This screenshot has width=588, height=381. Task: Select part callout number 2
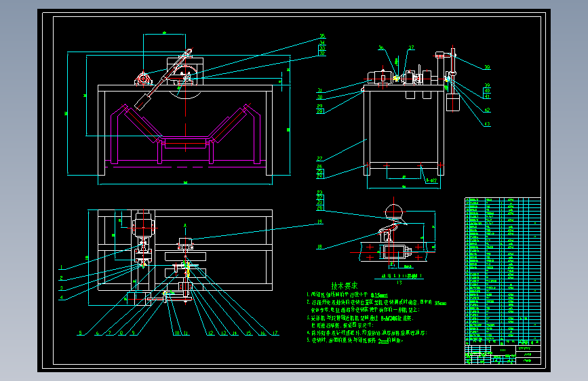[62, 278]
